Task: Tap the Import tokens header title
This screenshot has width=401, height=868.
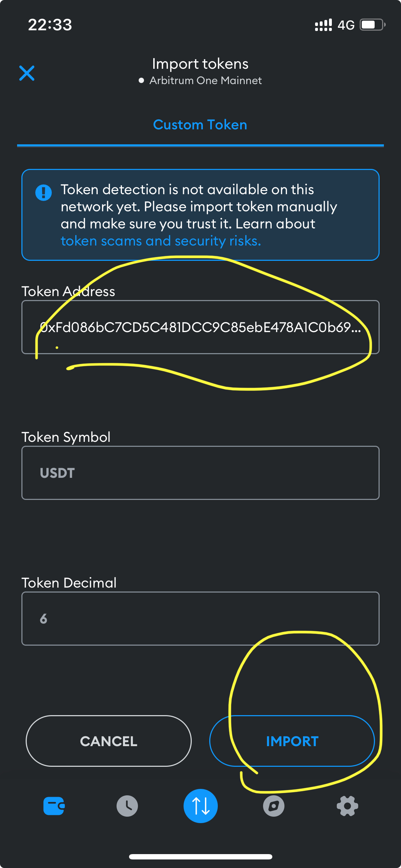Action: click(x=200, y=64)
